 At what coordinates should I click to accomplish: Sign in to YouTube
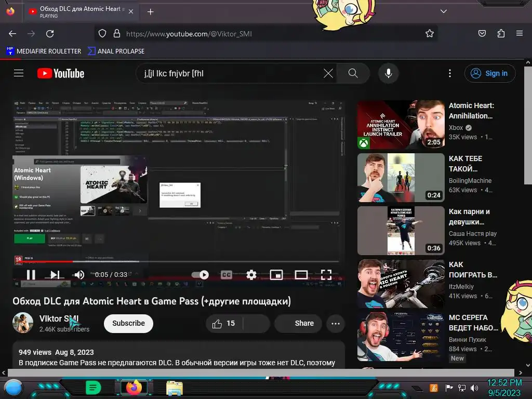489,73
